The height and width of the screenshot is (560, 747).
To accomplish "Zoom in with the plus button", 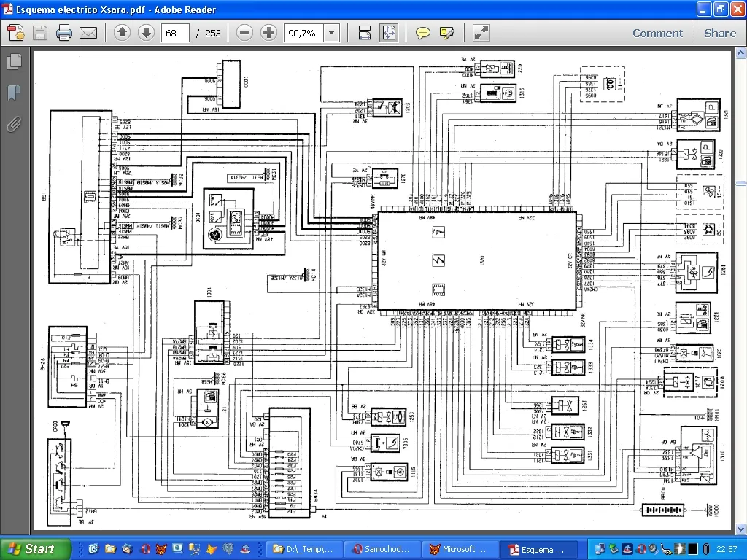I will click(268, 33).
